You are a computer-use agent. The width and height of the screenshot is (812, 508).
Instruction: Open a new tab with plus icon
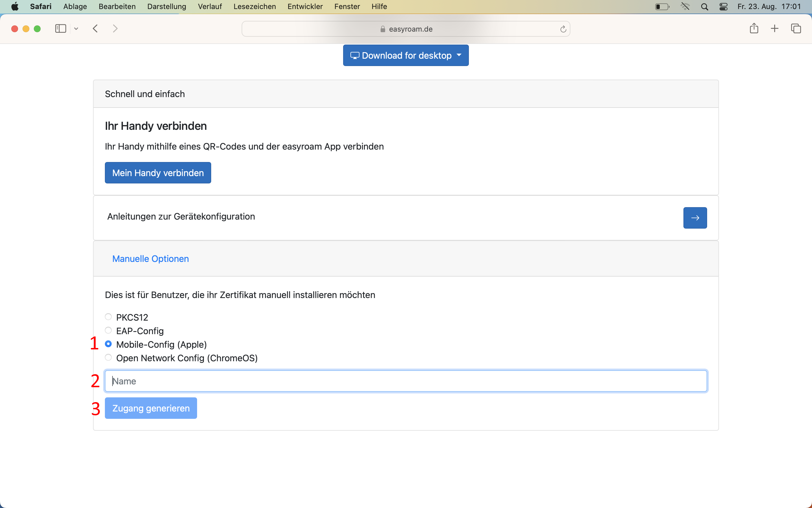[775, 29]
